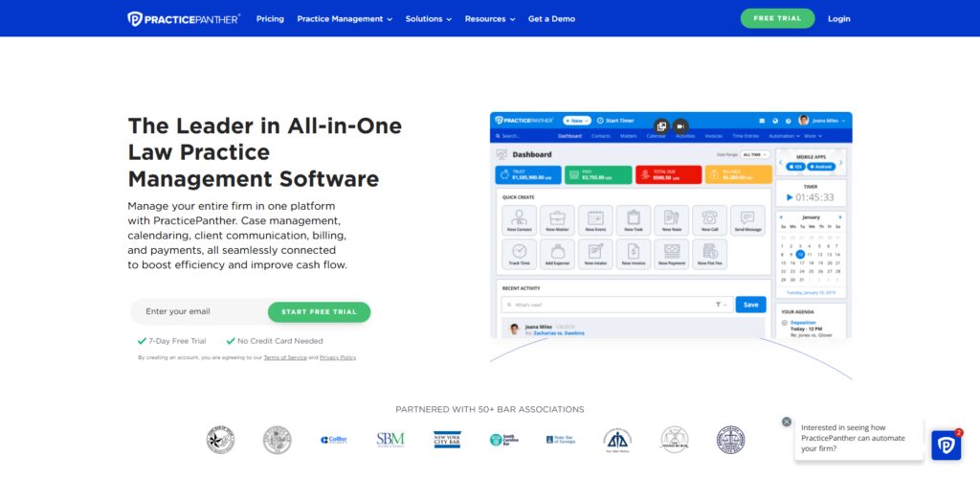Select the Contacts tab in preview
Screen dimensions: 980x479
[x=601, y=136]
